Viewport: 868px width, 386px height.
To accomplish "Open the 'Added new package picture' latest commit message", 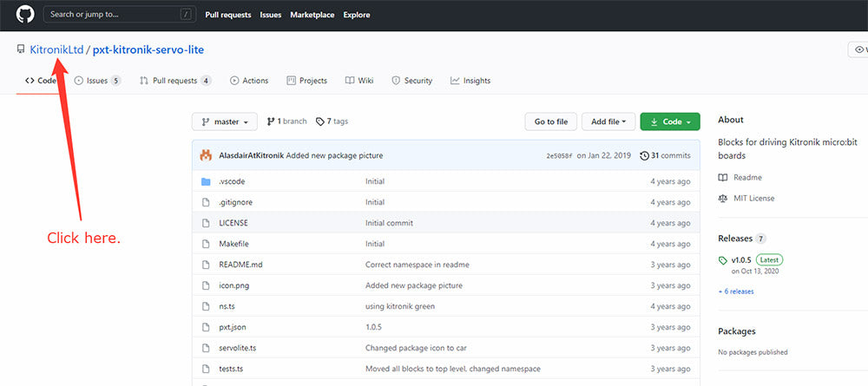I will 334,156.
